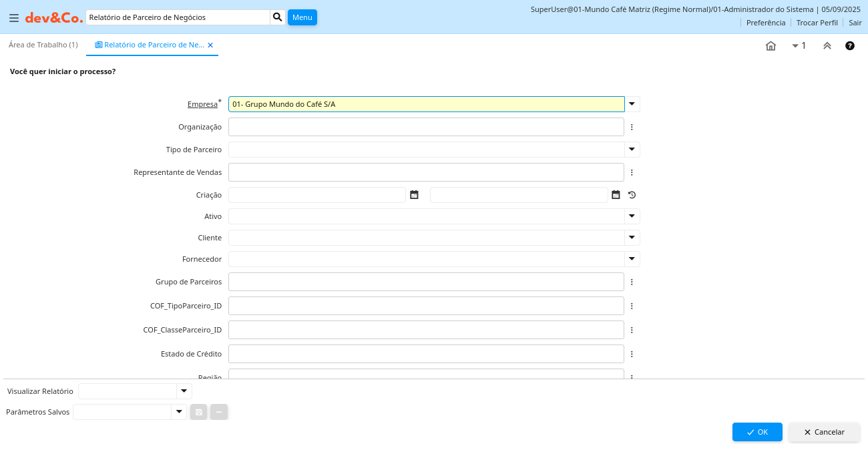Image resolution: width=868 pixels, height=450 pixels.
Task: Click the Cancelar button
Action: point(824,432)
